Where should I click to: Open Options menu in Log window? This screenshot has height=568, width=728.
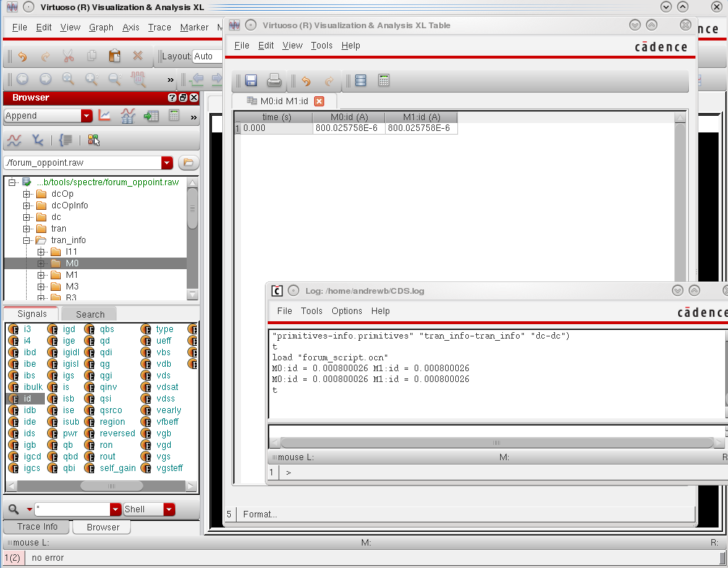(x=347, y=311)
